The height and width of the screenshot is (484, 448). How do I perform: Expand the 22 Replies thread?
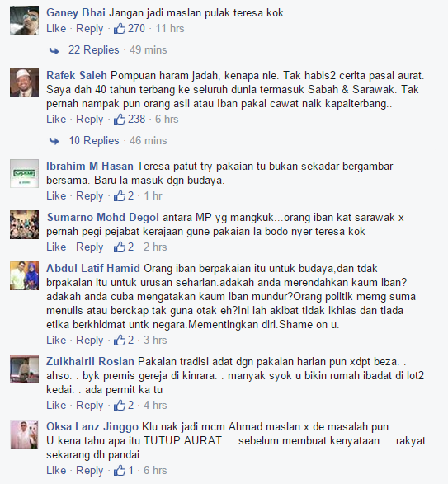93,49
